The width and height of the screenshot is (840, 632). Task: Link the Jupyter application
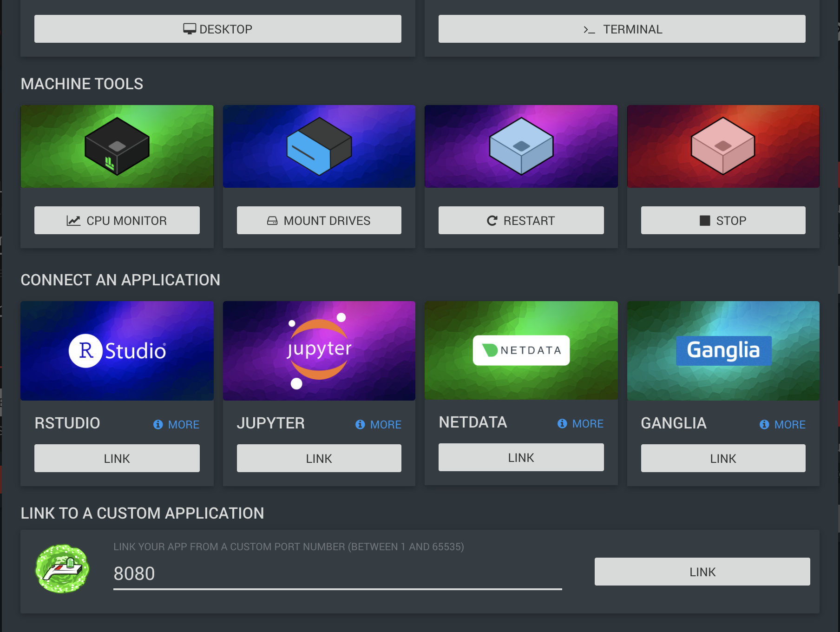[319, 458]
